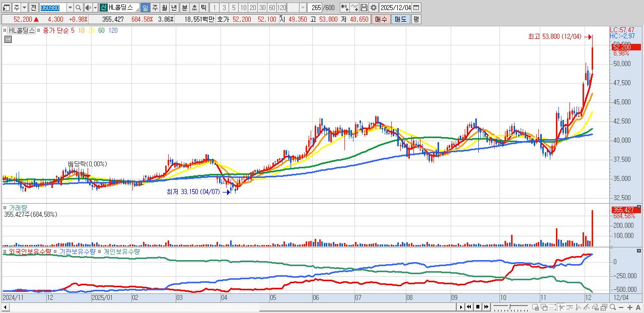Click the candle count field showing 265
The height and width of the screenshot is (313, 644).
click(x=315, y=8)
